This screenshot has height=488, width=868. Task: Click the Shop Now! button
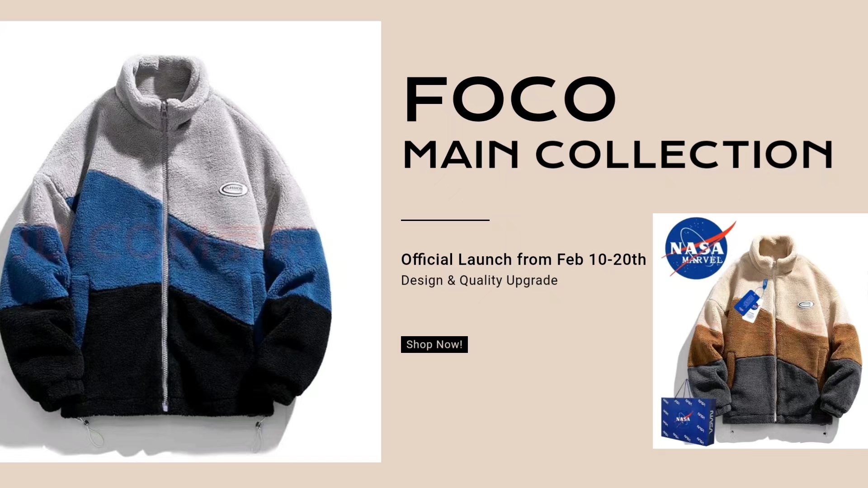coord(434,344)
